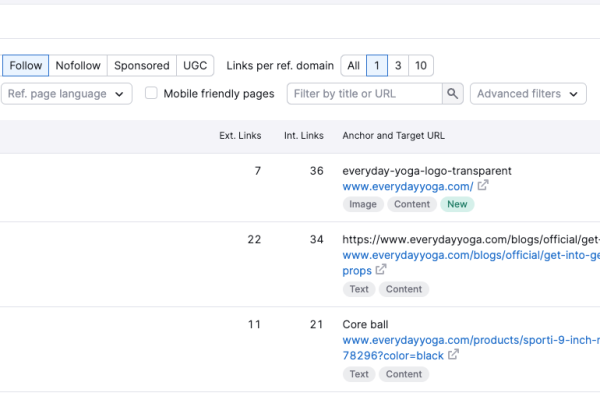Click Int. Links value 34

click(x=316, y=239)
